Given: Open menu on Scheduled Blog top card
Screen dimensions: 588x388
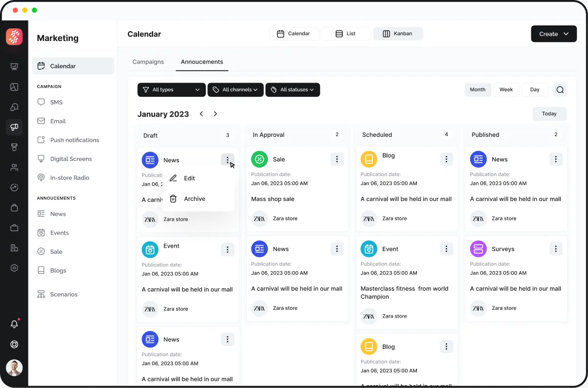Looking at the screenshot, I should [x=446, y=159].
